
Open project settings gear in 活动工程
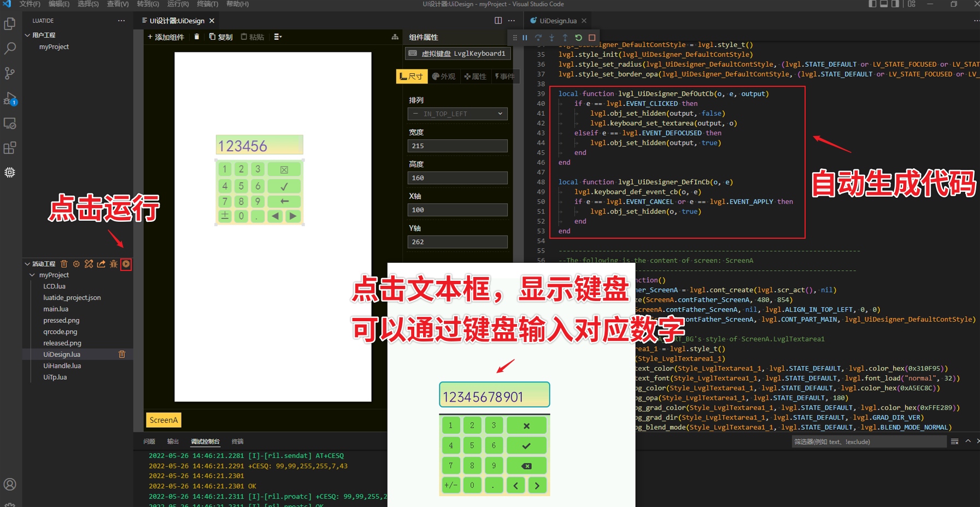(77, 264)
